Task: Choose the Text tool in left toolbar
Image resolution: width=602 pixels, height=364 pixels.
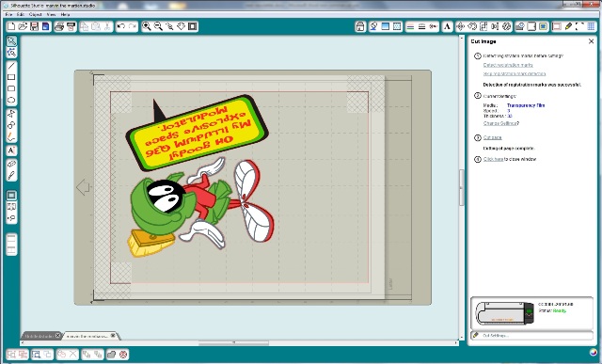Action: (x=11, y=150)
